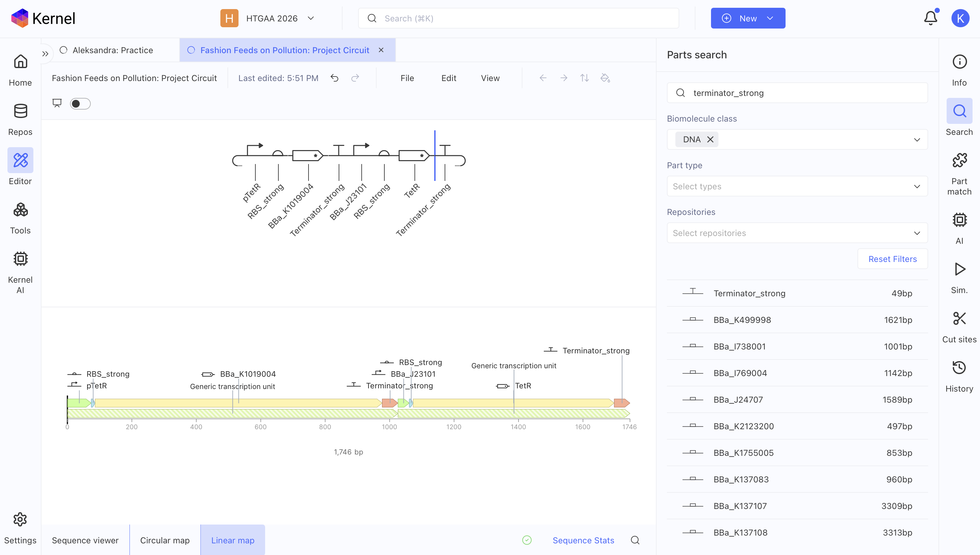
Task: Expand the Biomolecule class dropdown
Action: (x=917, y=139)
